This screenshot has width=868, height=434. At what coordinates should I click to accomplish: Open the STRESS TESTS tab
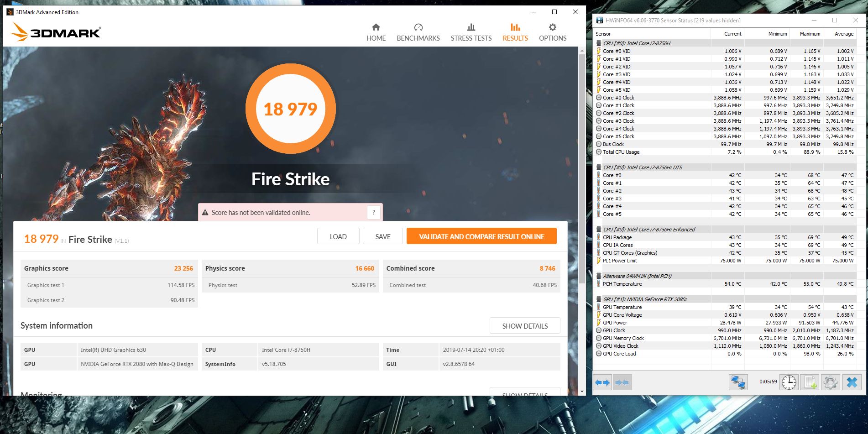(x=471, y=32)
